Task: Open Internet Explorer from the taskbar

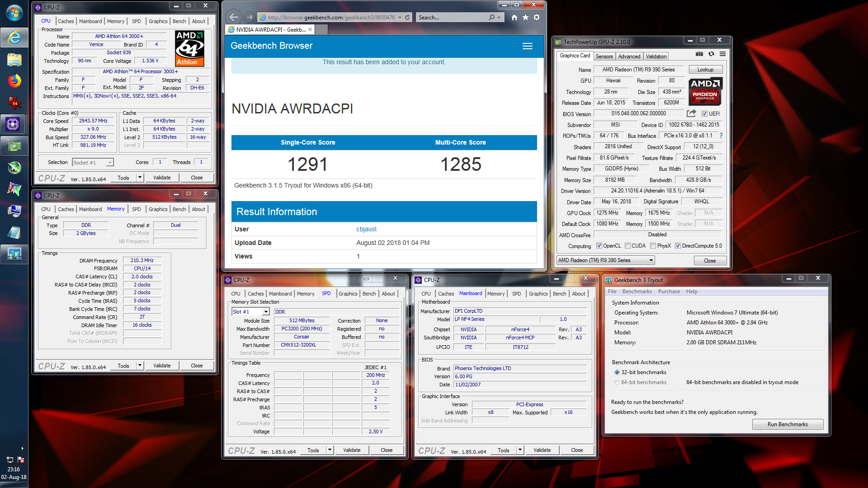Action: click(x=14, y=38)
